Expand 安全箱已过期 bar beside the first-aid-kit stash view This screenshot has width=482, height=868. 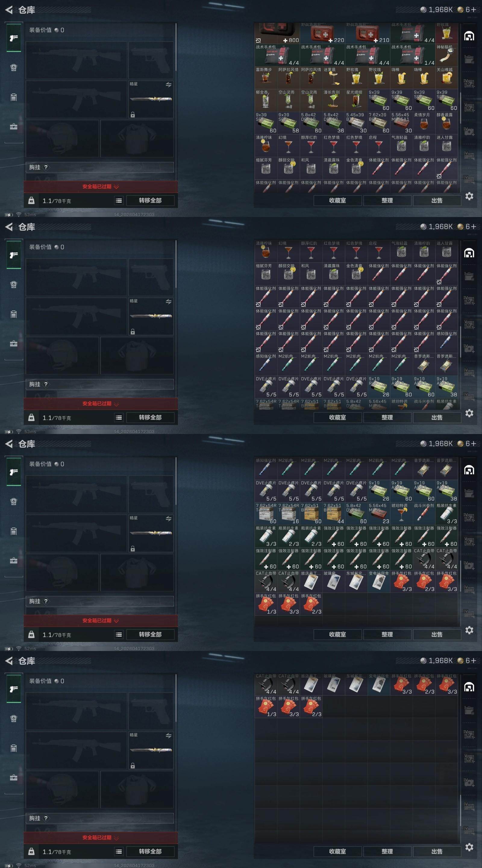coord(101,187)
